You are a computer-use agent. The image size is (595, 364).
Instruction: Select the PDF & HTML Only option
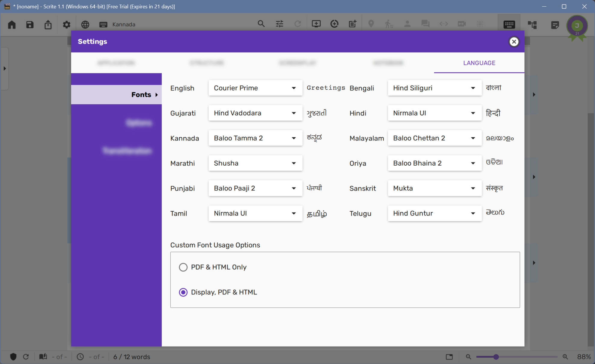click(x=183, y=267)
